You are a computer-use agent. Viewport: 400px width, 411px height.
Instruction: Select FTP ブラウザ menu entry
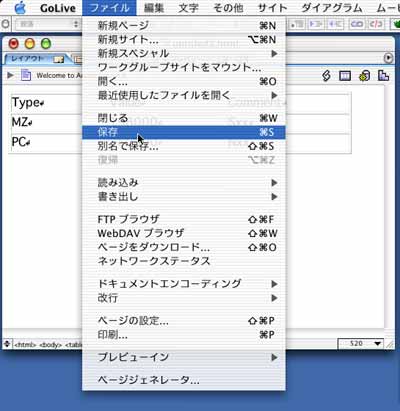(184, 219)
